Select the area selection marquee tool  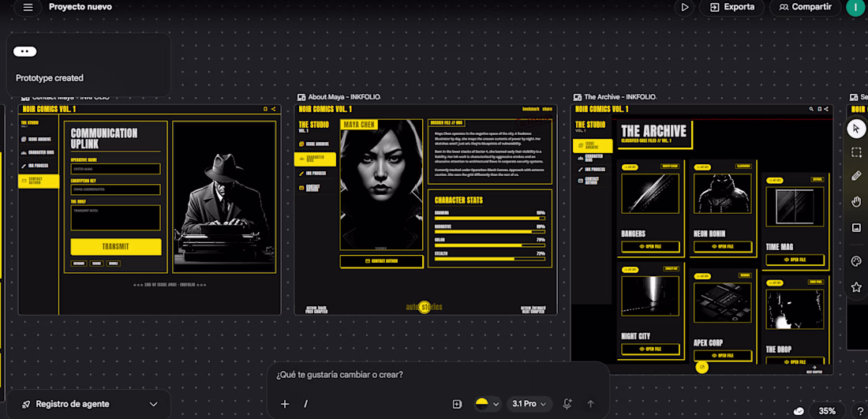[x=856, y=152]
